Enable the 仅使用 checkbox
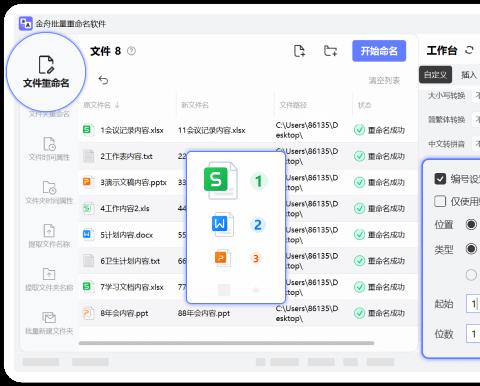 click(440, 201)
